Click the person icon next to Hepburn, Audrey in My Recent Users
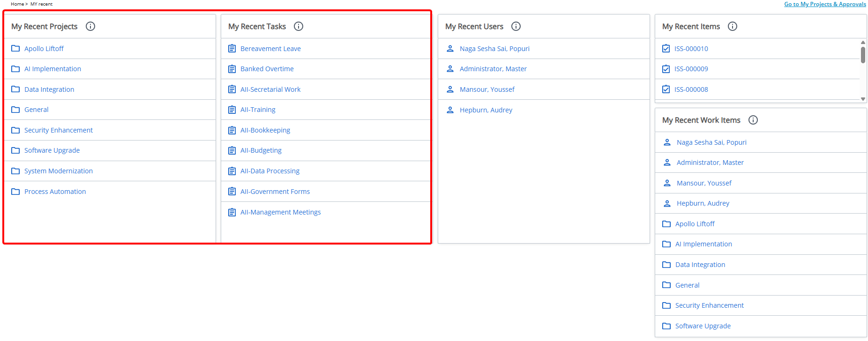The height and width of the screenshot is (341, 868). [450, 110]
